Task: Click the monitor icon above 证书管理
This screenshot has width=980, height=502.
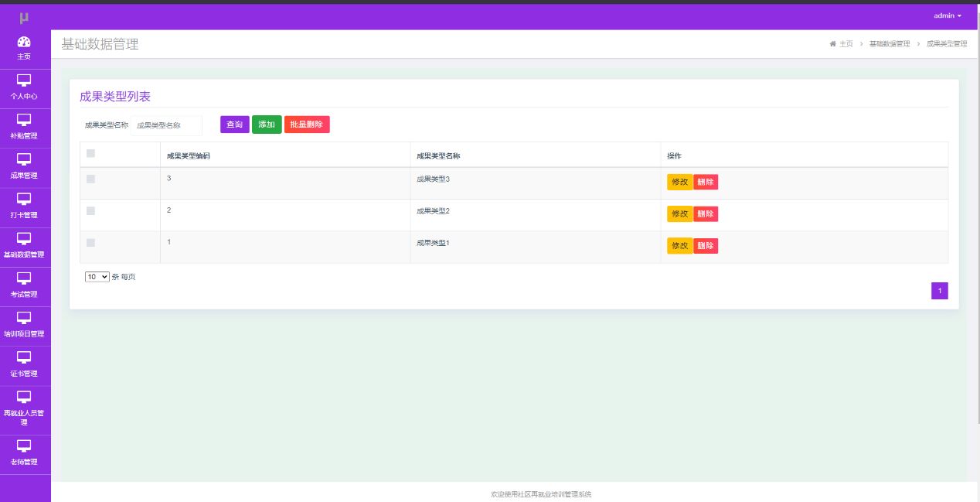Action: [24, 357]
